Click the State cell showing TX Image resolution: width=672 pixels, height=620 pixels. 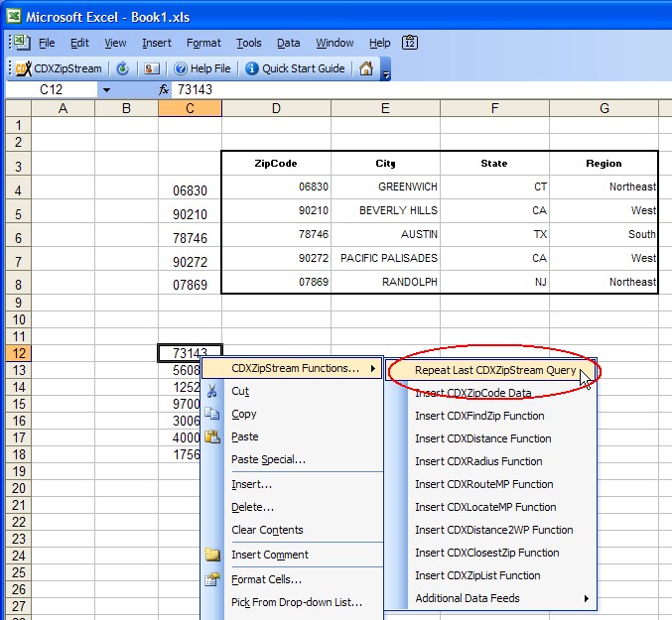pos(494,235)
